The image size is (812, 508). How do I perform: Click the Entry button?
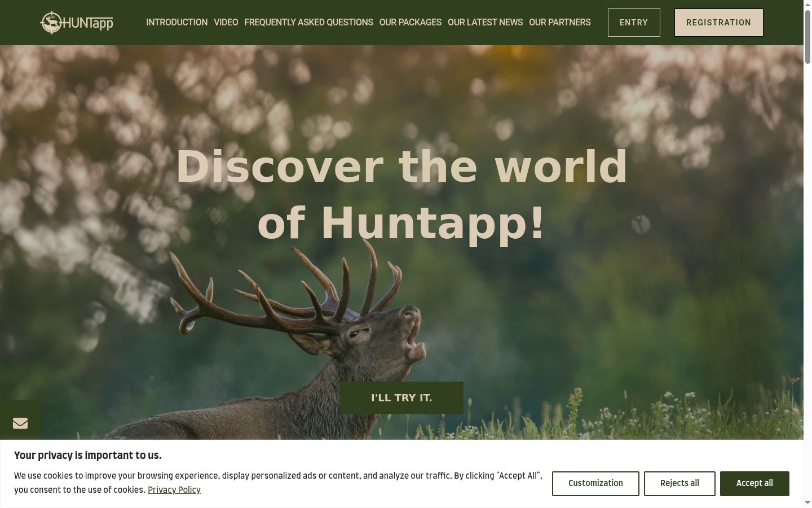point(634,23)
